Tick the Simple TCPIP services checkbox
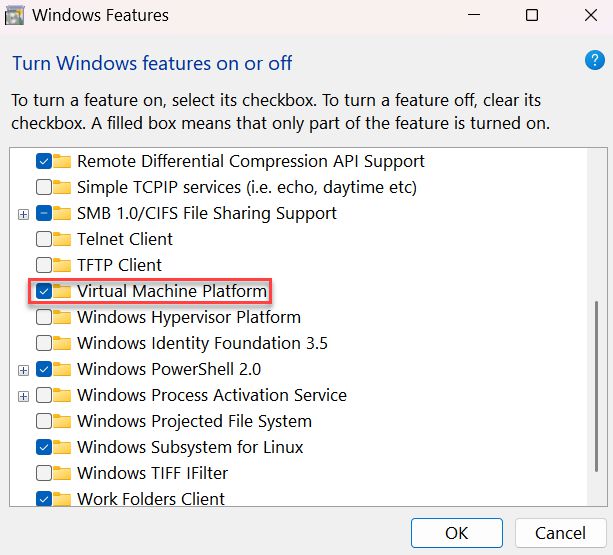 point(44,187)
